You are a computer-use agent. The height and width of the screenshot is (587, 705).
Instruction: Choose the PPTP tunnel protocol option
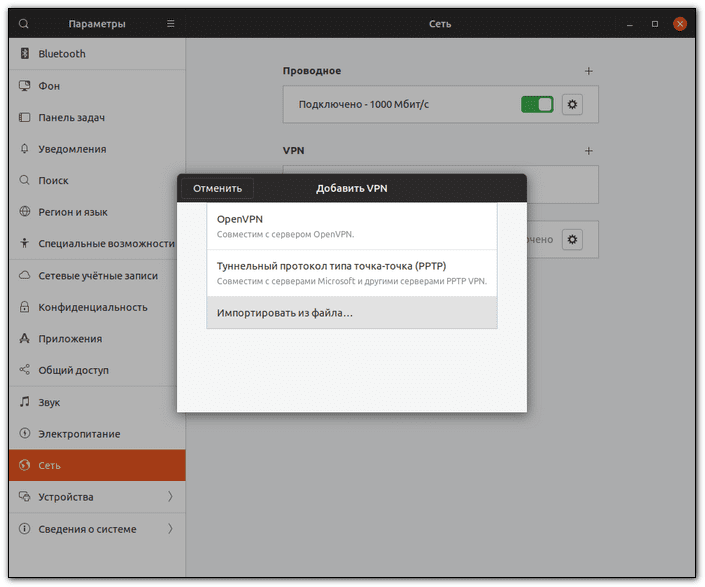coord(351,273)
